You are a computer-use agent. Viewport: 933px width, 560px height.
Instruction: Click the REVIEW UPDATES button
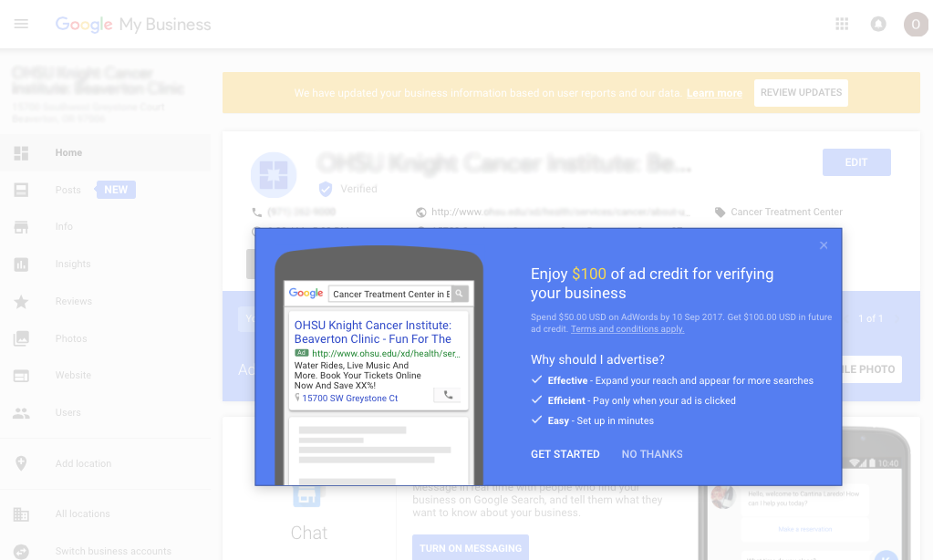click(x=801, y=93)
